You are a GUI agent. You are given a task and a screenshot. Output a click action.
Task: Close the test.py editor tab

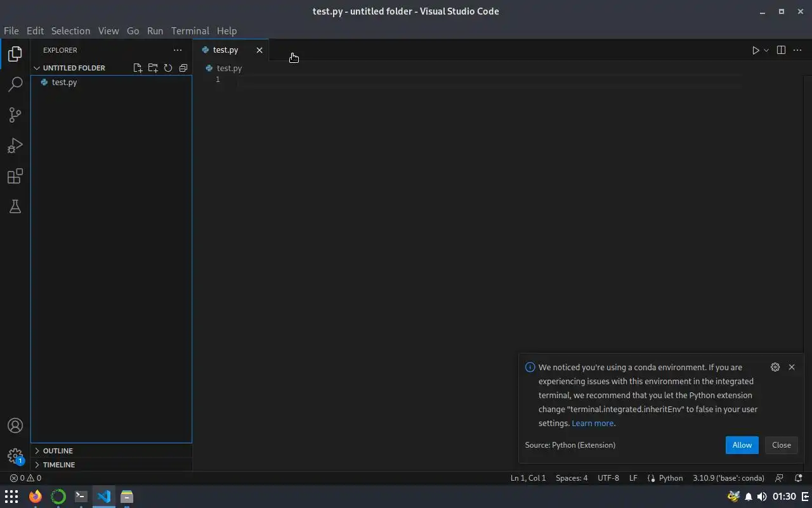[259, 50]
